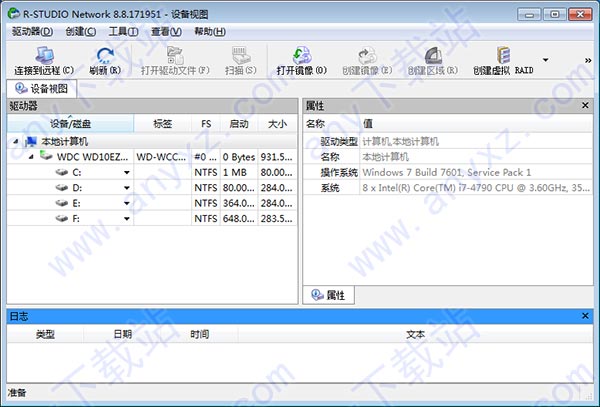Viewport: 600px width, 407px height.
Task: Click the 364.0... start offset of E:
Action: point(239,203)
